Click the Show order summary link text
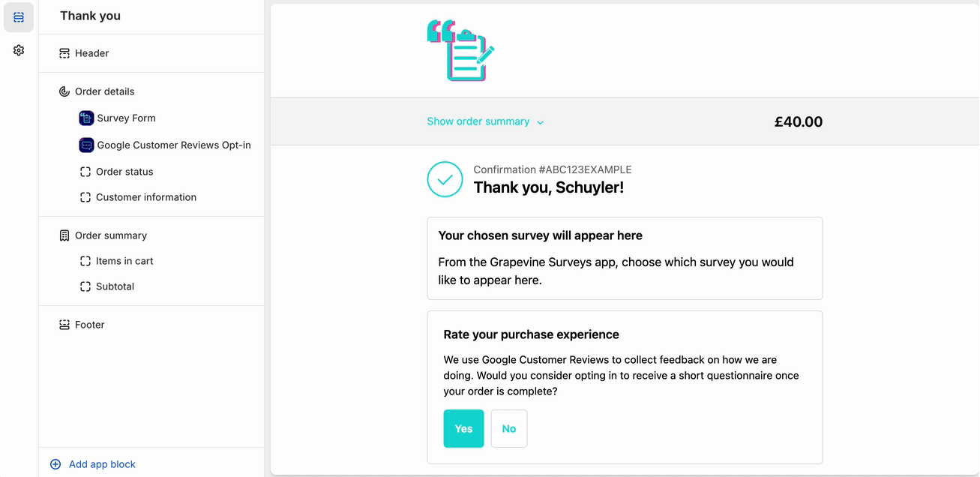Image resolution: width=980 pixels, height=477 pixels. click(478, 121)
